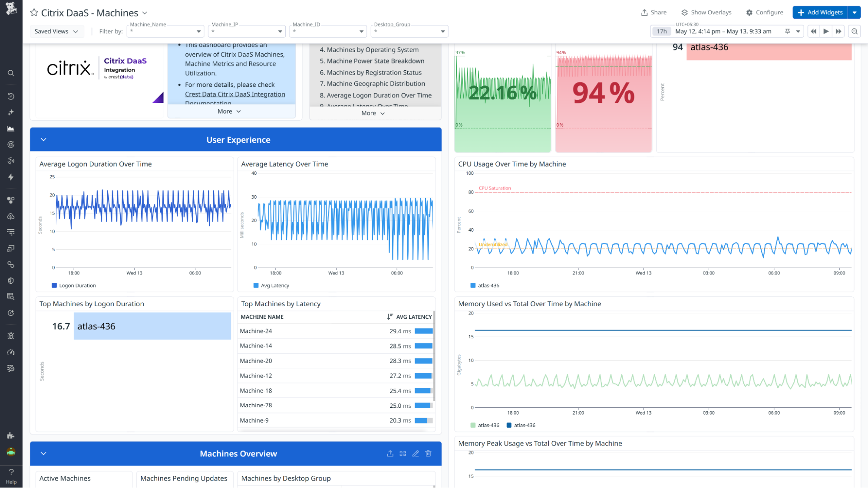Open the puzzle piece integrations icon
Screen dimensions: 868x488
tap(11, 436)
